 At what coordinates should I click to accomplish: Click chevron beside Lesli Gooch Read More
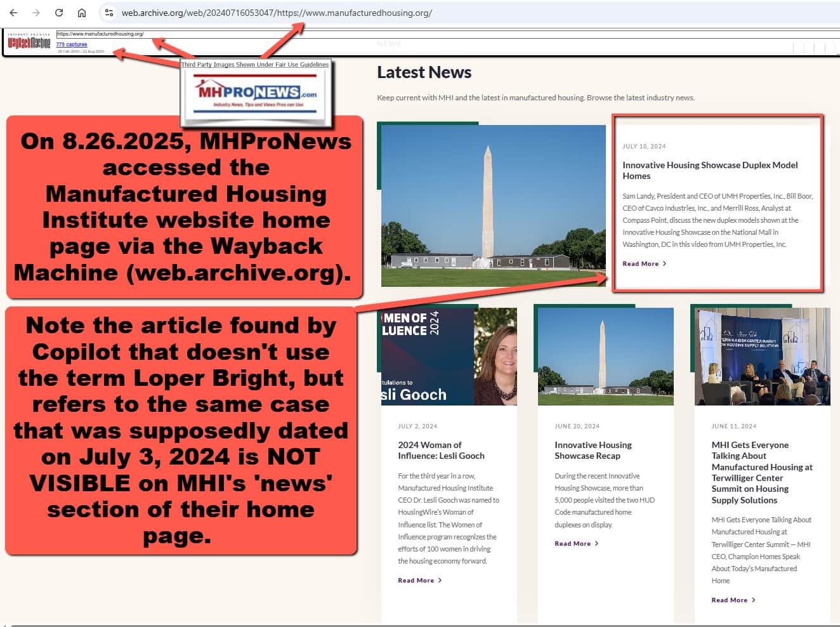(x=440, y=580)
